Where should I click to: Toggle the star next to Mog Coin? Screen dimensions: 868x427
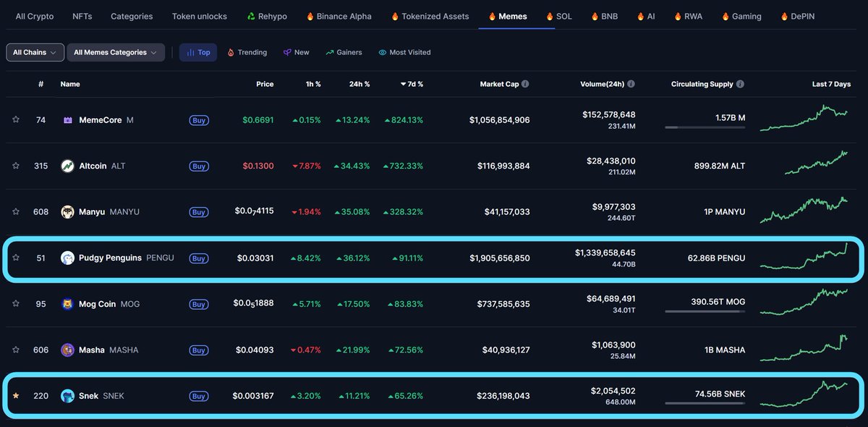click(16, 304)
